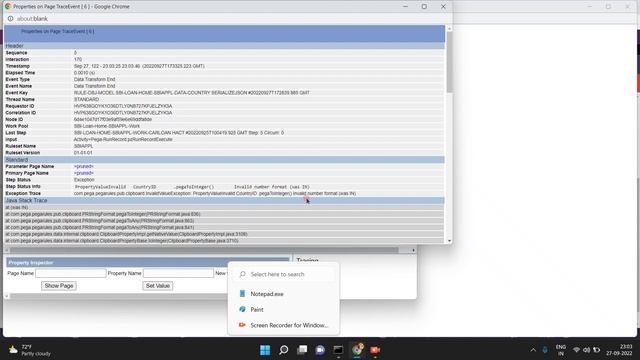Focus the Page Name input field
The width and height of the screenshot is (640, 360).
click(71, 273)
